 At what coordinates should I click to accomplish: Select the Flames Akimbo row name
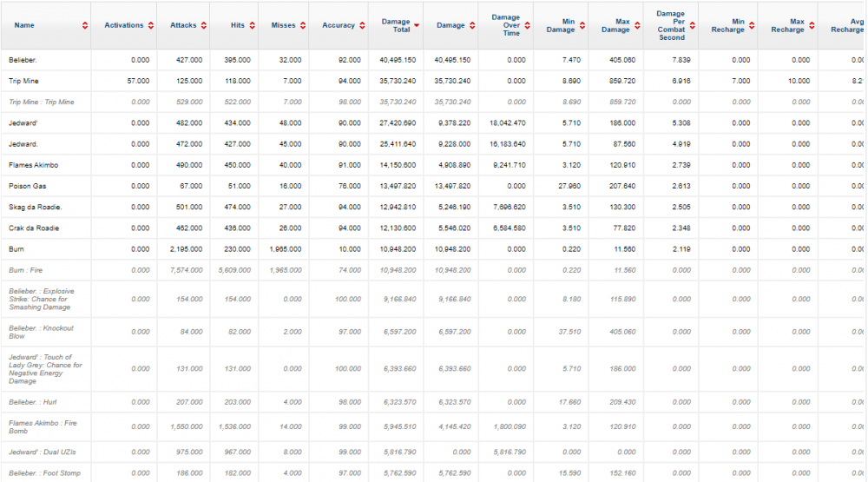coord(31,165)
